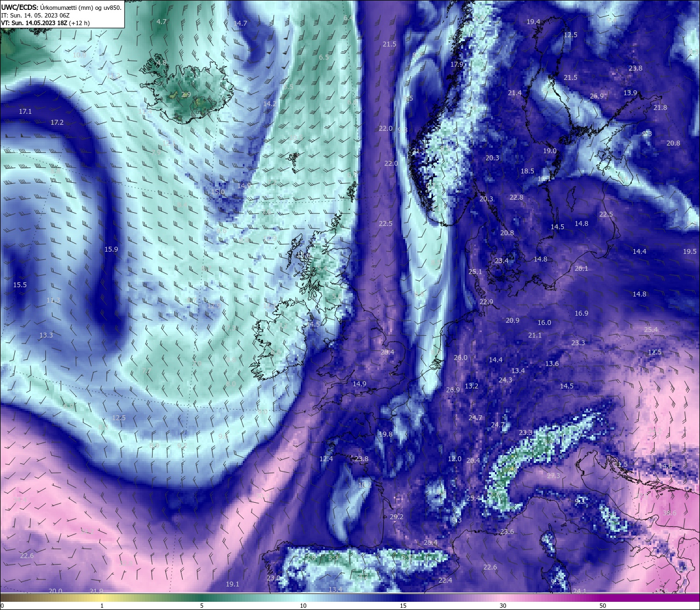Screen dimensions: 700x610
Task: Click the 15.5 value label
Action: [x=20, y=284]
